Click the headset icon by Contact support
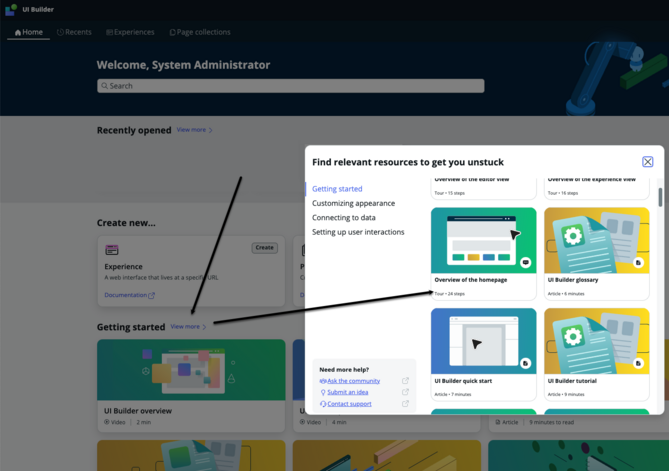Viewport: 669px width, 471px height. tap(323, 404)
